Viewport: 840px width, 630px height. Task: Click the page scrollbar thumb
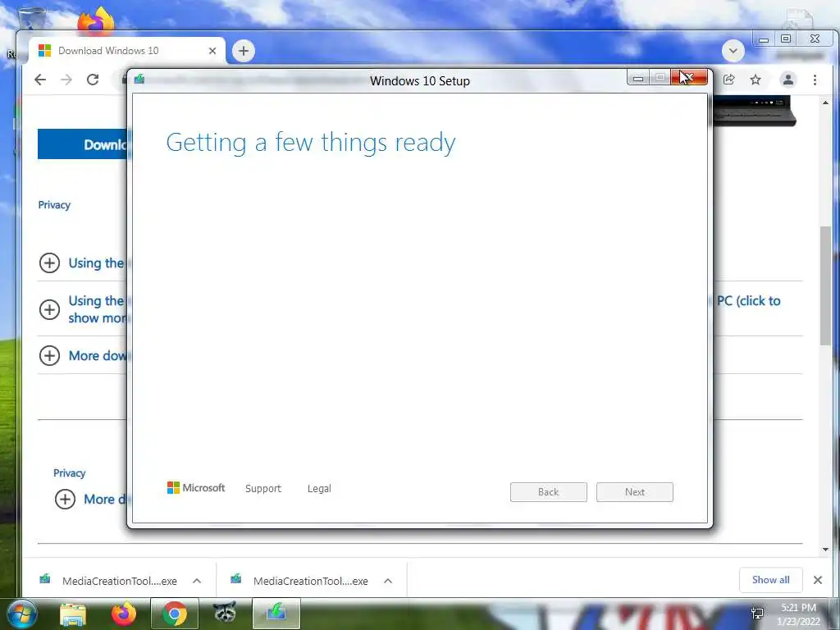click(x=825, y=285)
